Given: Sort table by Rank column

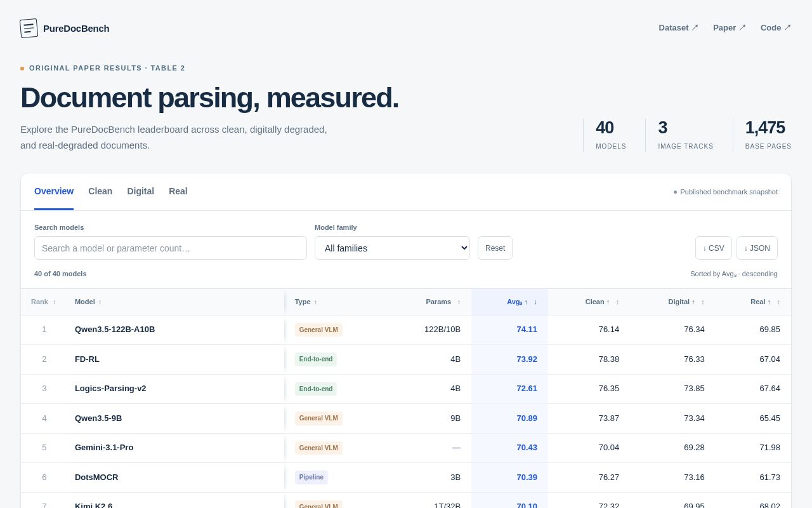Looking at the screenshot, I should pos(44,302).
